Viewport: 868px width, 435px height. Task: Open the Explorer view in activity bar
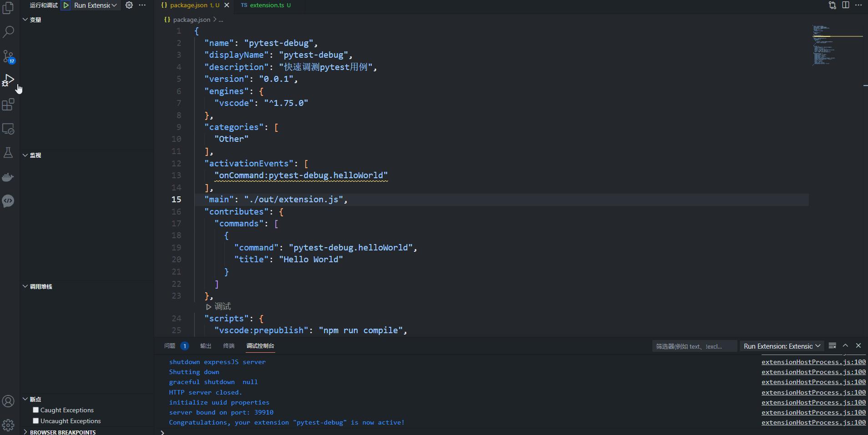coord(8,8)
